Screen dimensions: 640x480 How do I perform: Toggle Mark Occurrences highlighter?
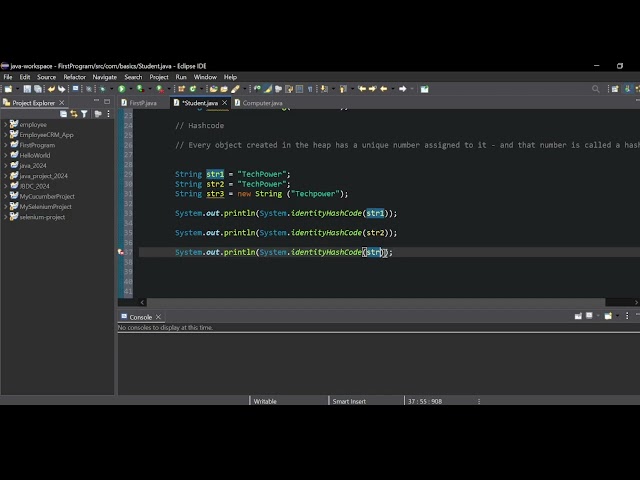coord(268,89)
